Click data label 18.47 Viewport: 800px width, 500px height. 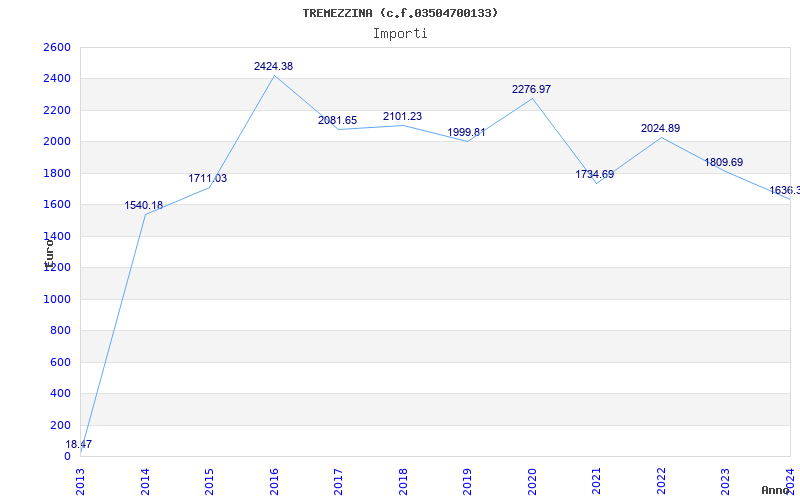[79, 444]
